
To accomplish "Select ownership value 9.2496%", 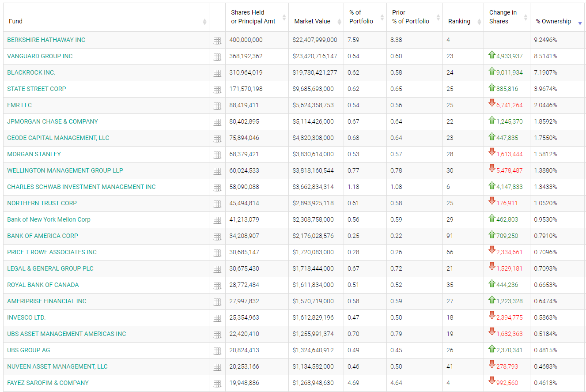I will tap(545, 40).
